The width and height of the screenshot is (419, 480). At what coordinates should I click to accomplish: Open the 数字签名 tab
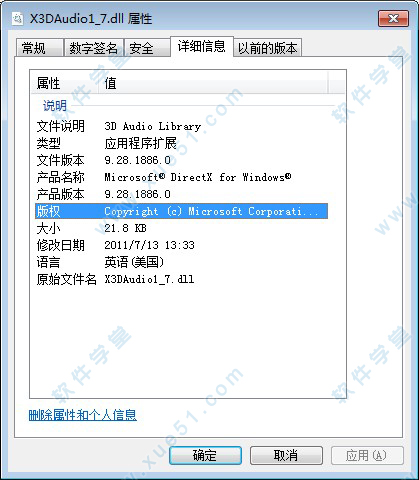[x=94, y=48]
